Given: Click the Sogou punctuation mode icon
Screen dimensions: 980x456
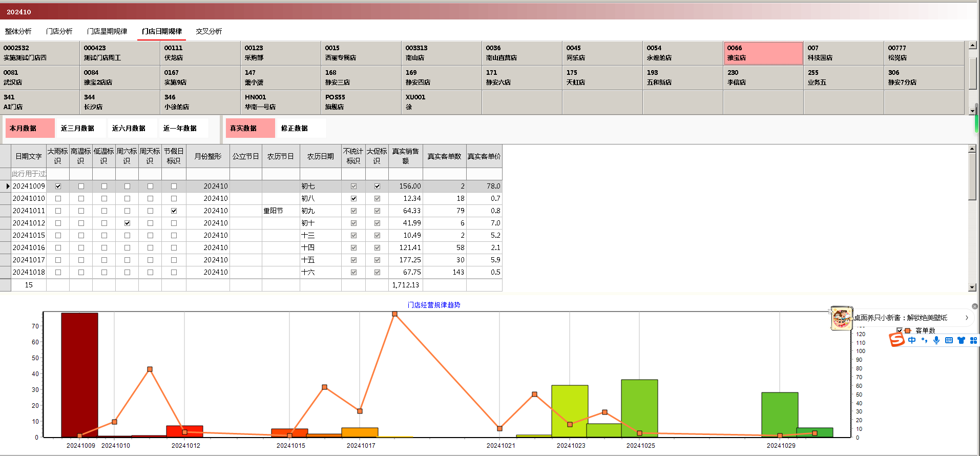Looking at the screenshot, I should tap(924, 340).
